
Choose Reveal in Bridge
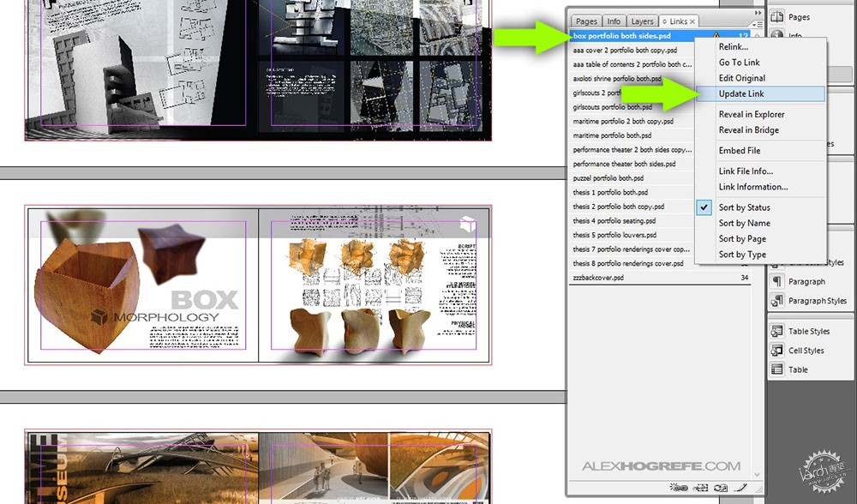[749, 130]
